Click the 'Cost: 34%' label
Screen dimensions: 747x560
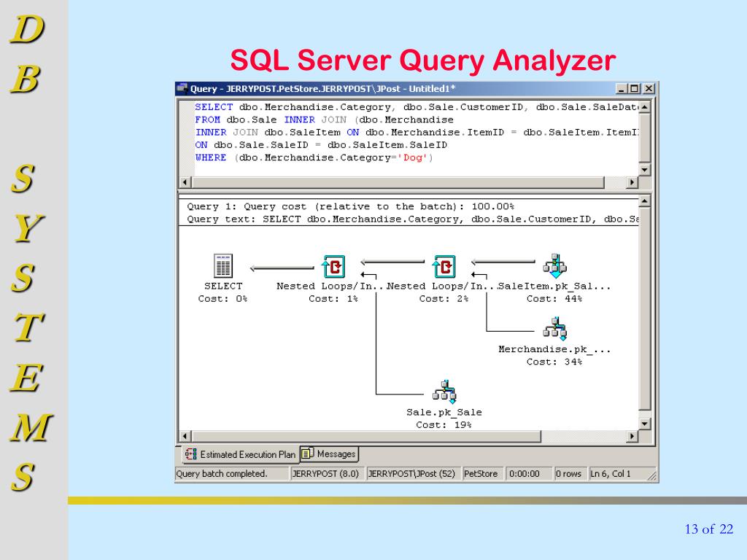point(554,362)
